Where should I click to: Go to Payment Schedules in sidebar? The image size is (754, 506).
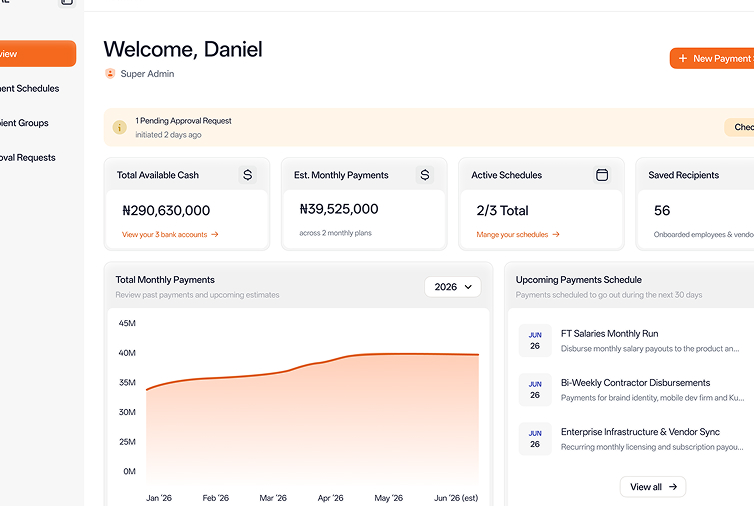pyautogui.click(x=29, y=89)
